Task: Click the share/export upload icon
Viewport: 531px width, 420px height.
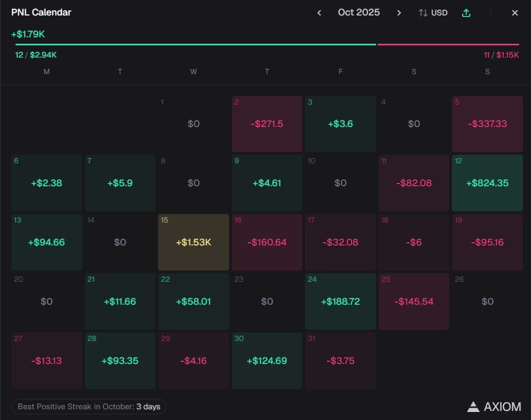Action: point(466,13)
